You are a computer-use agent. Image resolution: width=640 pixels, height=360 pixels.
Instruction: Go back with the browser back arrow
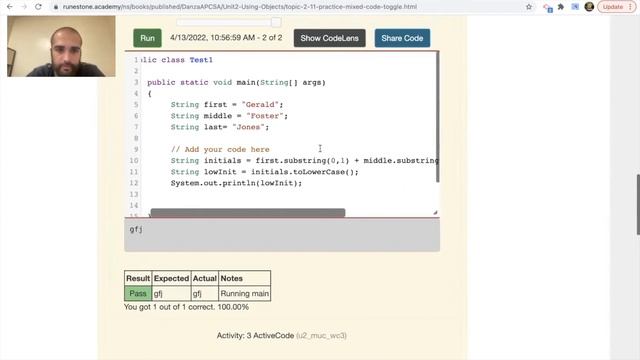(10, 7)
